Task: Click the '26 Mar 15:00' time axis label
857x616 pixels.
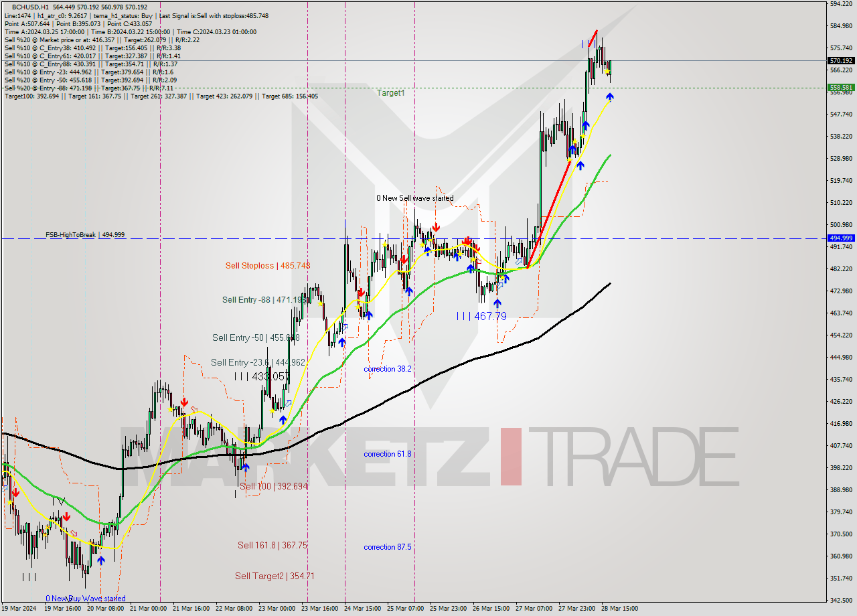Action: pyautogui.click(x=490, y=609)
